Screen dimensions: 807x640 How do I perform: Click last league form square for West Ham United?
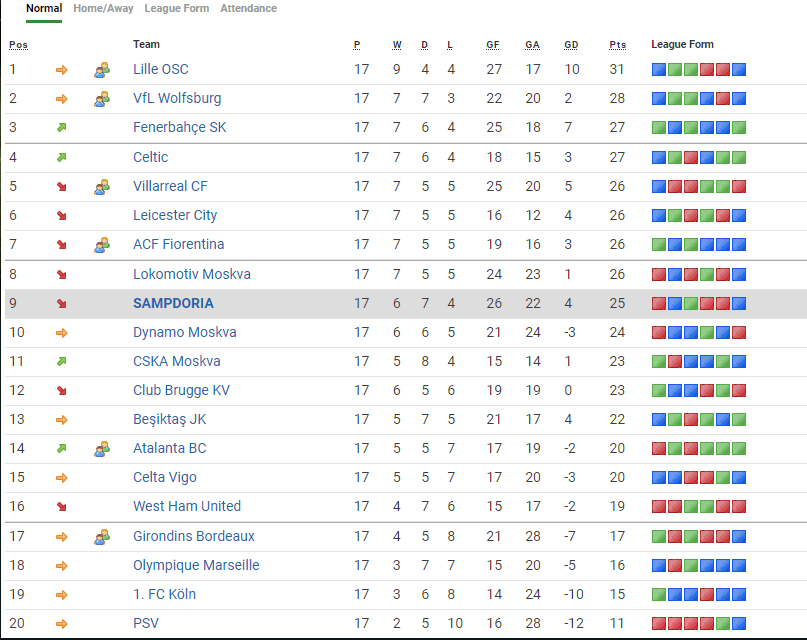tap(739, 507)
